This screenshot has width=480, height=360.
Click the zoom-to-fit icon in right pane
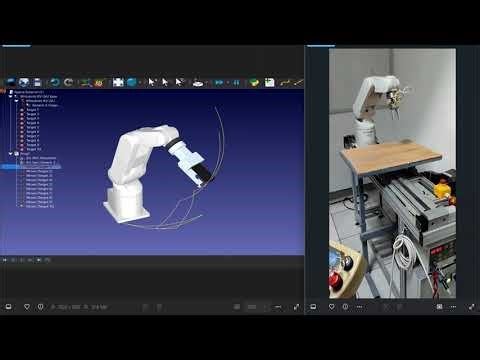(439, 307)
